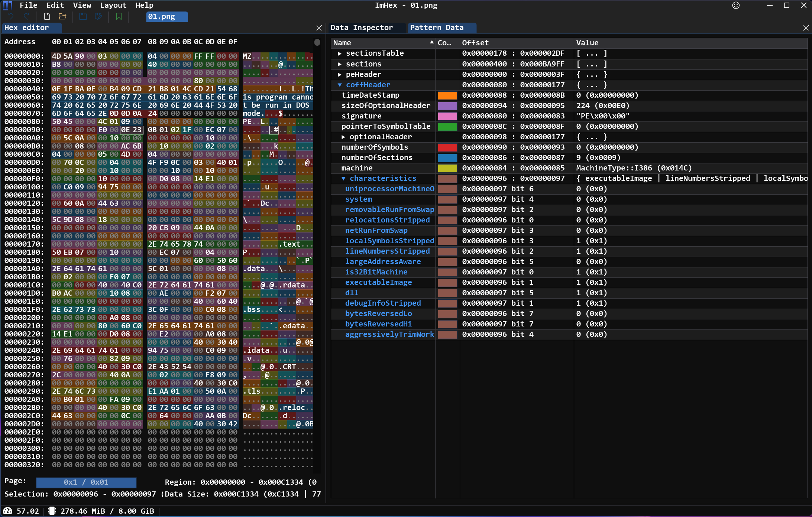Viewport: 812px width, 517px height.
Task: Open the Layout menu
Action: pos(113,5)
